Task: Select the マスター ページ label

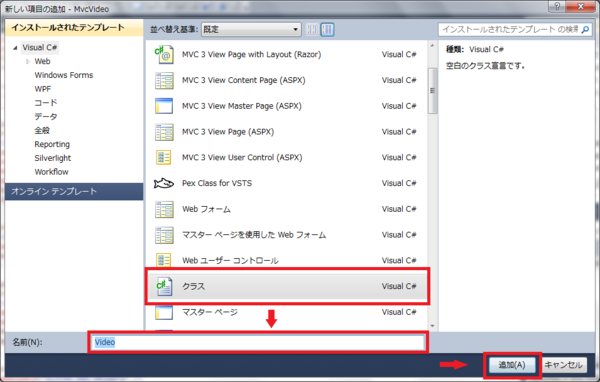Action: pos(210,312)
